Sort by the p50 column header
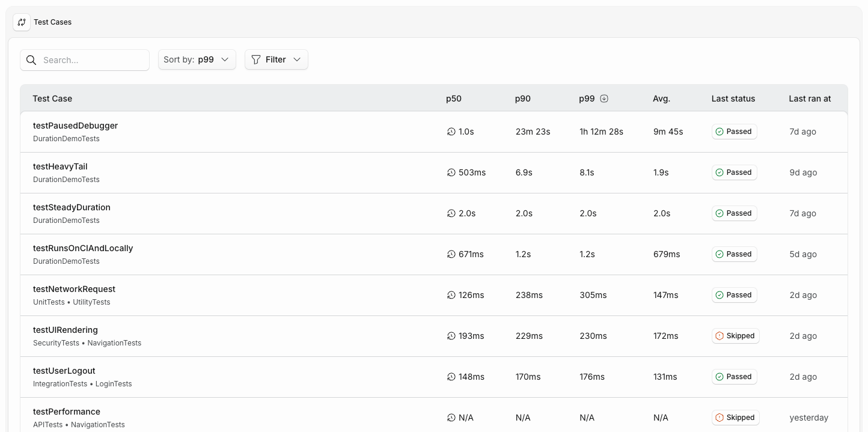The image size is (868, 432). (x=454, y=99)
